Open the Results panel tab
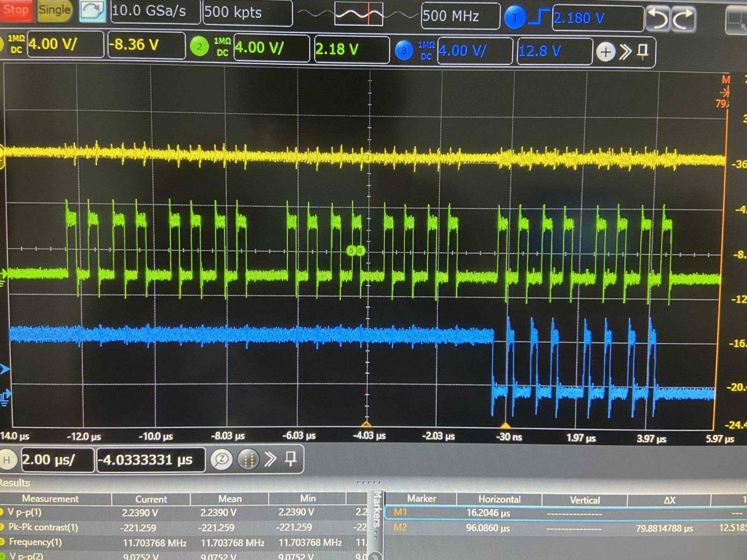747x560 pixels. tap(15, 483)
